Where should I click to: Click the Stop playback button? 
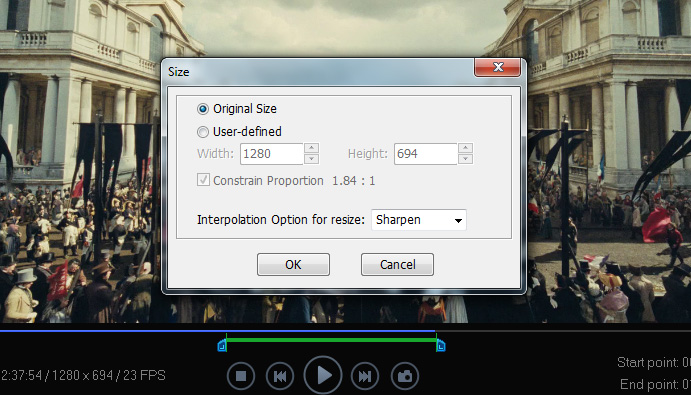[x=241, y=376]
